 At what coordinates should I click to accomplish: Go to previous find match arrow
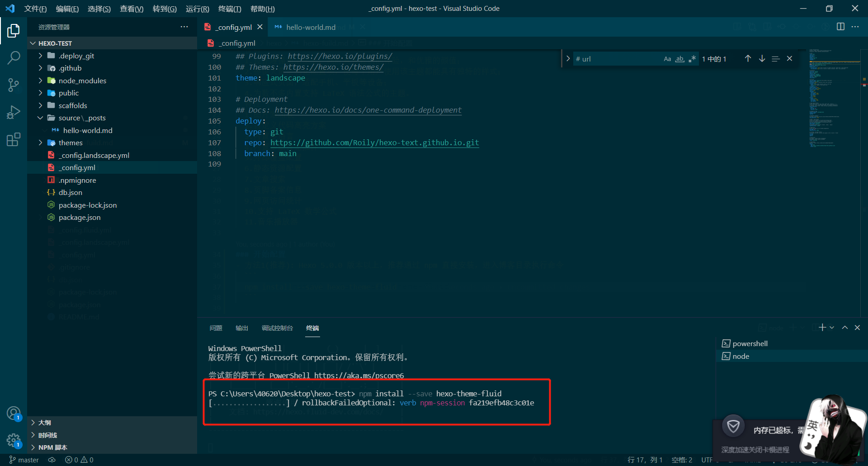click(748, 59)
